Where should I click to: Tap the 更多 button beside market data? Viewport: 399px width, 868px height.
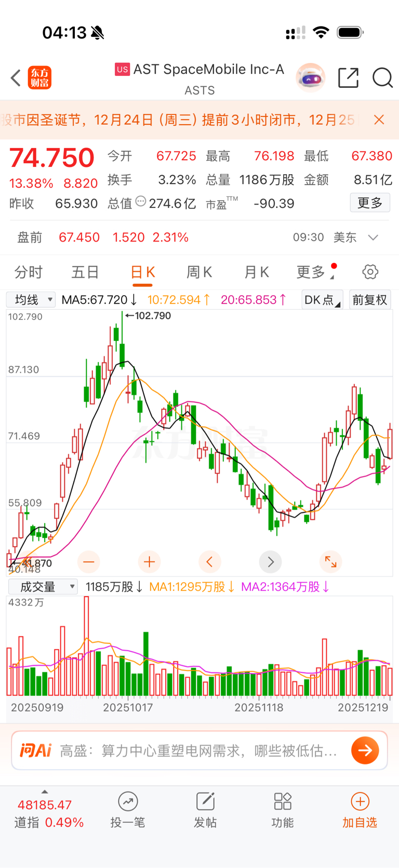[370, 203]
